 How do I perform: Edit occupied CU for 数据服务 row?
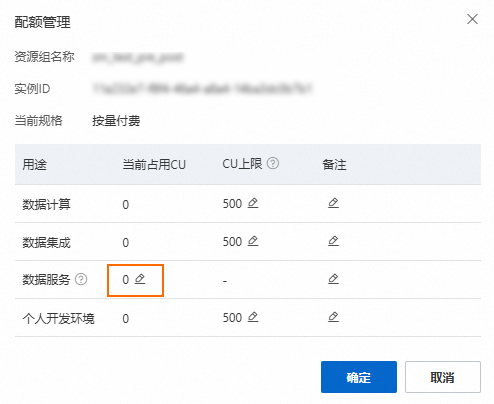click(x=140, y=279)
